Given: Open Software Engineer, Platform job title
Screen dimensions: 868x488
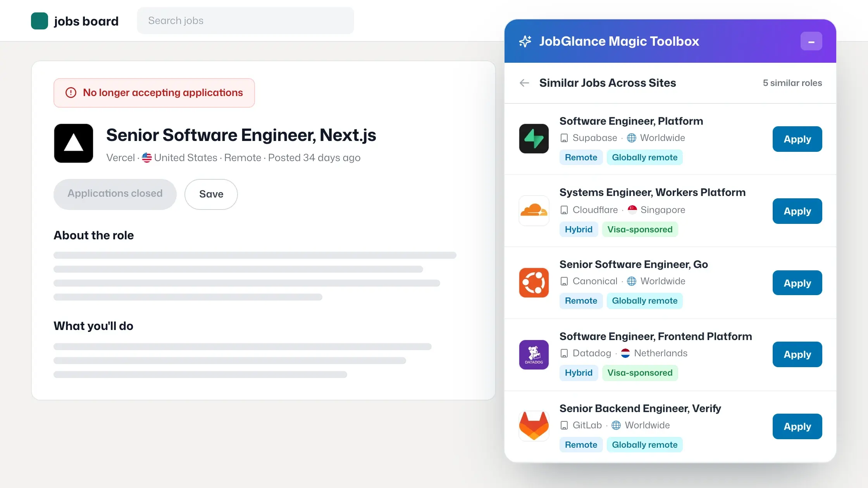Looking at the screenshot, I should click(x=631, y=121).
